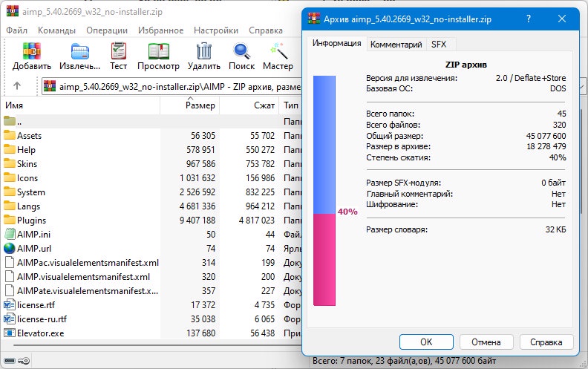Open the Поиск magnifier tool

(241, 51)
